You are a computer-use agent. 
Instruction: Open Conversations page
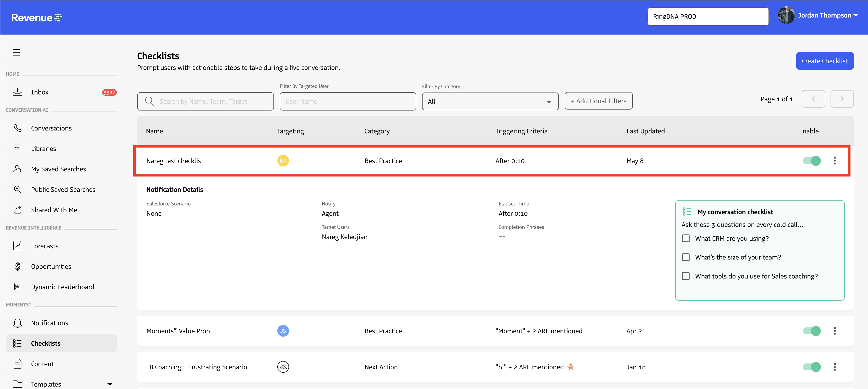(x=51, y=128)
